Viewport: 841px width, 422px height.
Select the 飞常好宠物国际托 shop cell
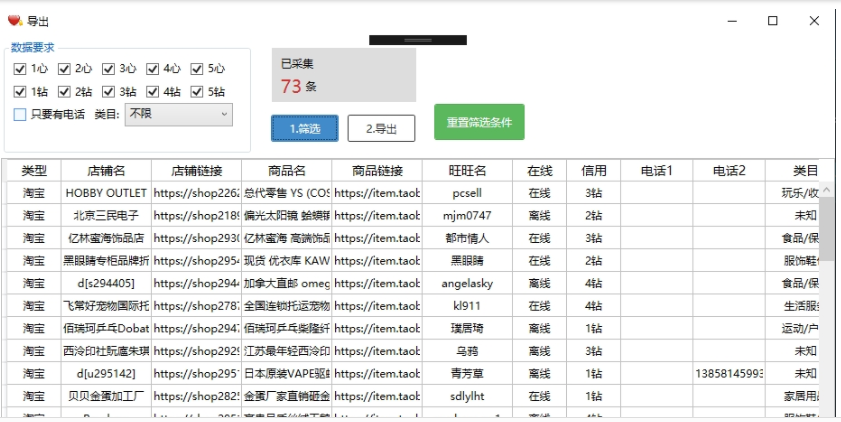pos(106,306)
